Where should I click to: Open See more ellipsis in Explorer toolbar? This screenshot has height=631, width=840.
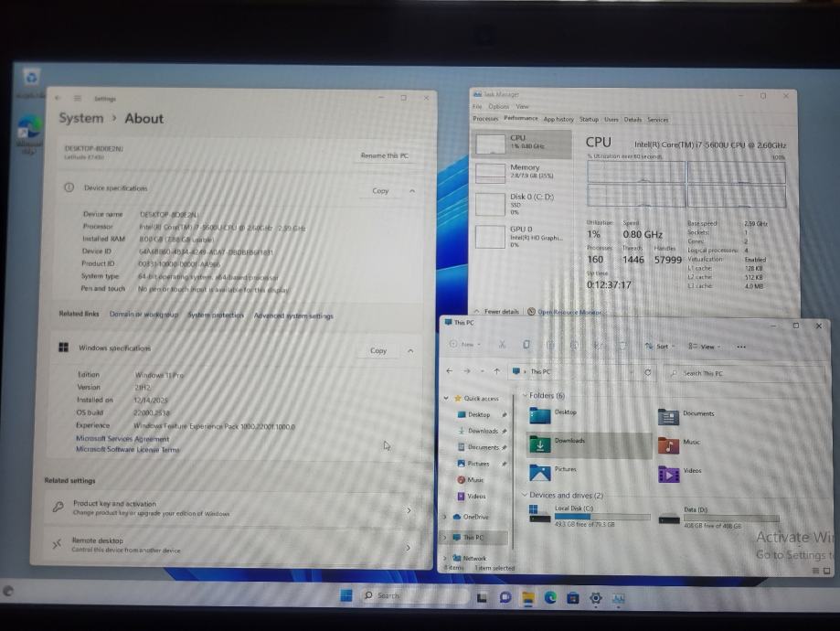coord(741,347)
